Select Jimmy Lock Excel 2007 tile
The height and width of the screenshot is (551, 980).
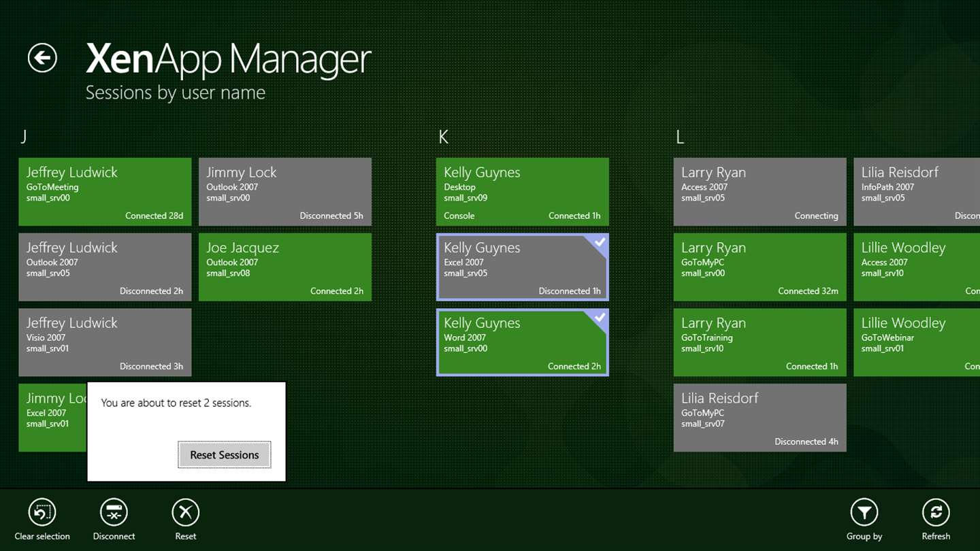click(x=52, y=418)
